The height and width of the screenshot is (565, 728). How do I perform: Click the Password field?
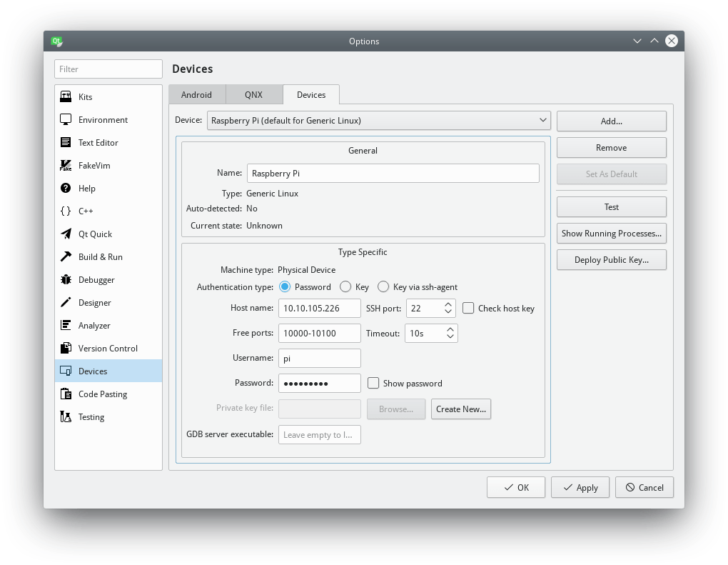click(x=320, y=384)
